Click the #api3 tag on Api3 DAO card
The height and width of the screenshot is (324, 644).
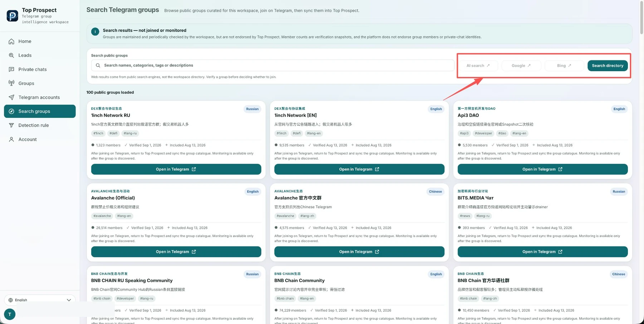click(464, 133)
